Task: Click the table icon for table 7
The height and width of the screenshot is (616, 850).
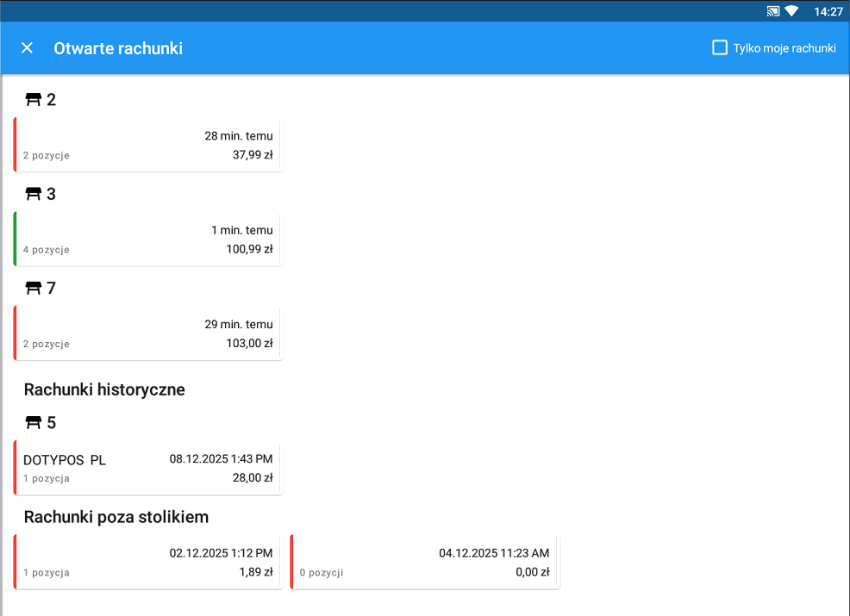Action: [34, 289]
